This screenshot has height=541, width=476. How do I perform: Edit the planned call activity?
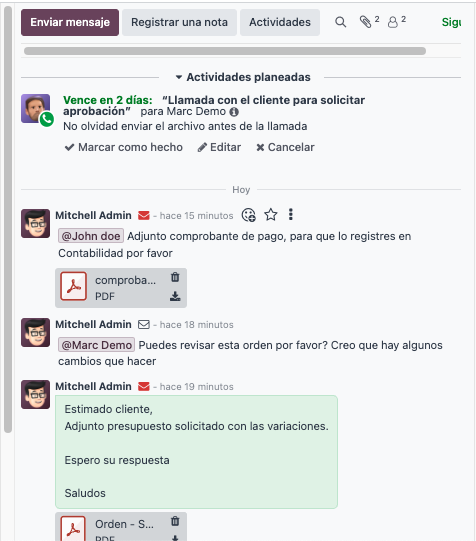[219, 147]
